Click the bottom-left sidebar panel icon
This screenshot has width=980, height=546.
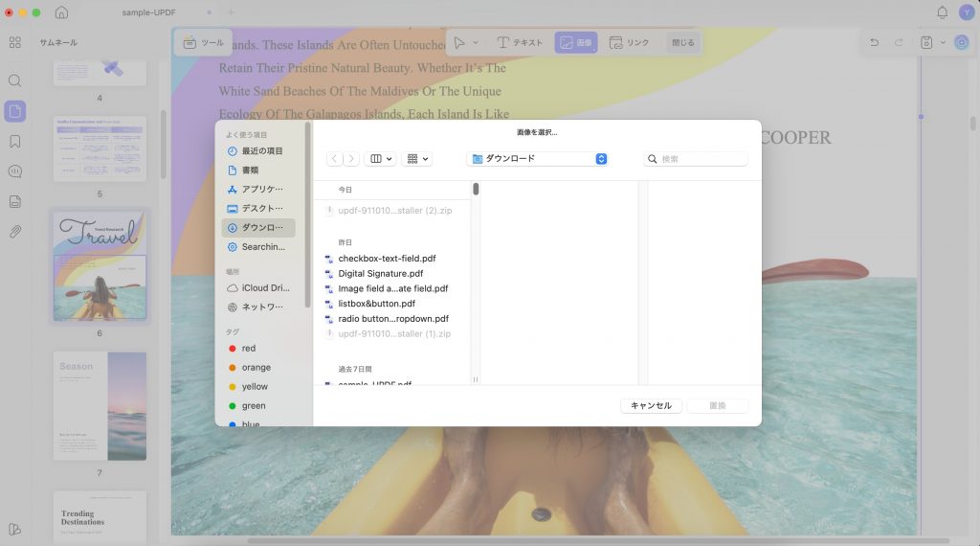click(x=15, y=529)
